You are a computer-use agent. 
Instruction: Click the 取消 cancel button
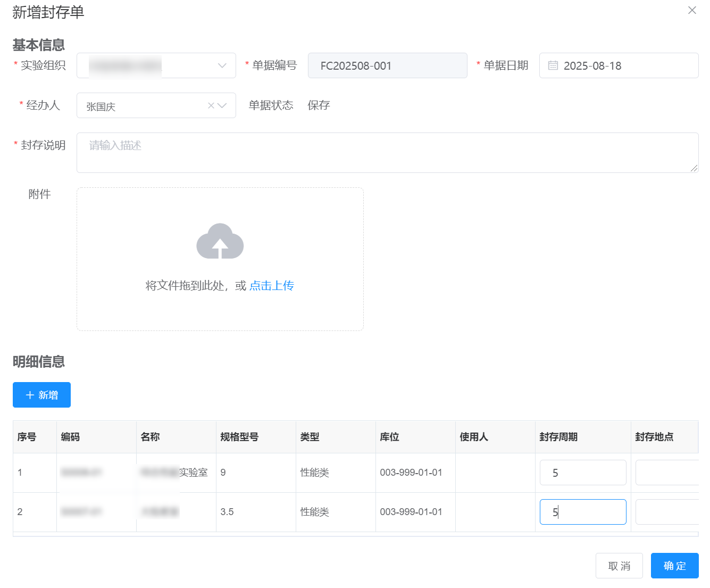point(619,566)
